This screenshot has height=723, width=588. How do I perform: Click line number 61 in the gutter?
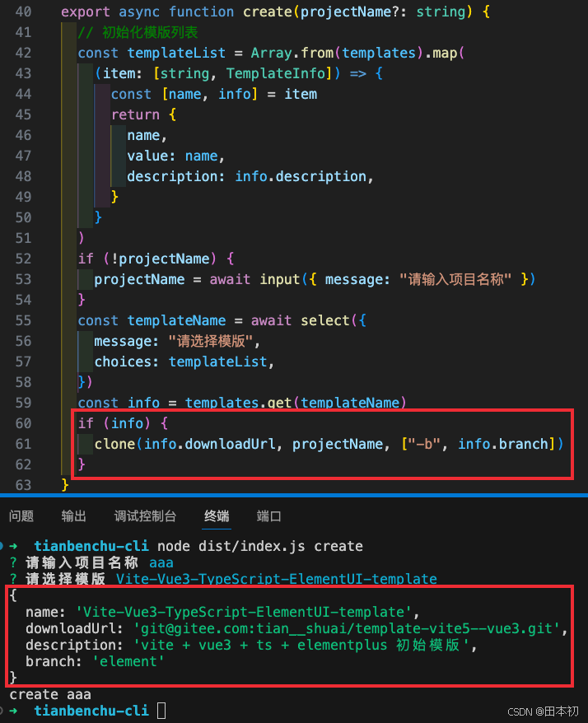tap(23, 444)
